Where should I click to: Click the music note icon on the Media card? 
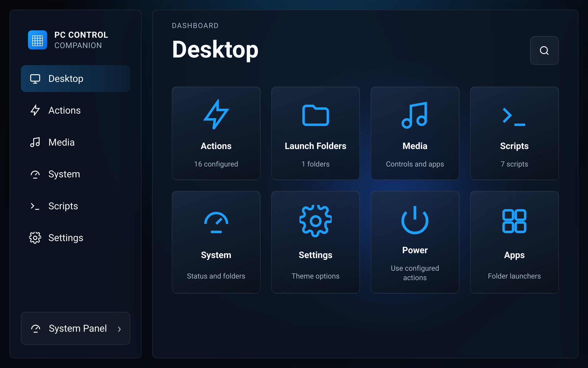click(415, 115)
